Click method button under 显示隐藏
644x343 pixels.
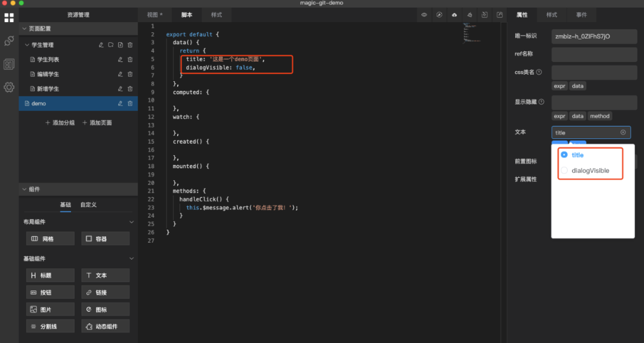tap(600, 116)
